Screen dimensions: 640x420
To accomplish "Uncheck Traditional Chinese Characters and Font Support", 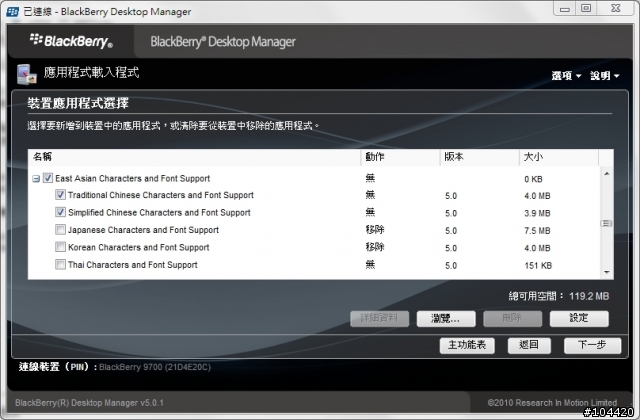I will 60,195.
